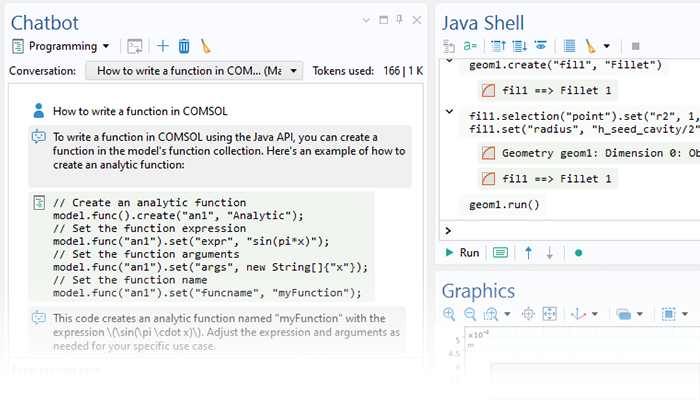
Task: Click first 'fil1 ==> Fillet 1' result row
Action: [548, 91]
